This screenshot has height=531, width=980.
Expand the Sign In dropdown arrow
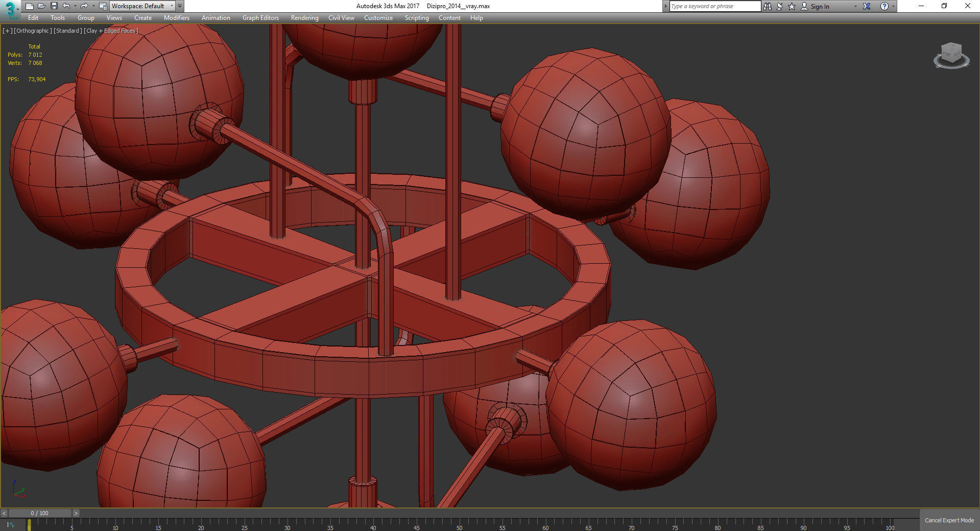coord(855,6)
